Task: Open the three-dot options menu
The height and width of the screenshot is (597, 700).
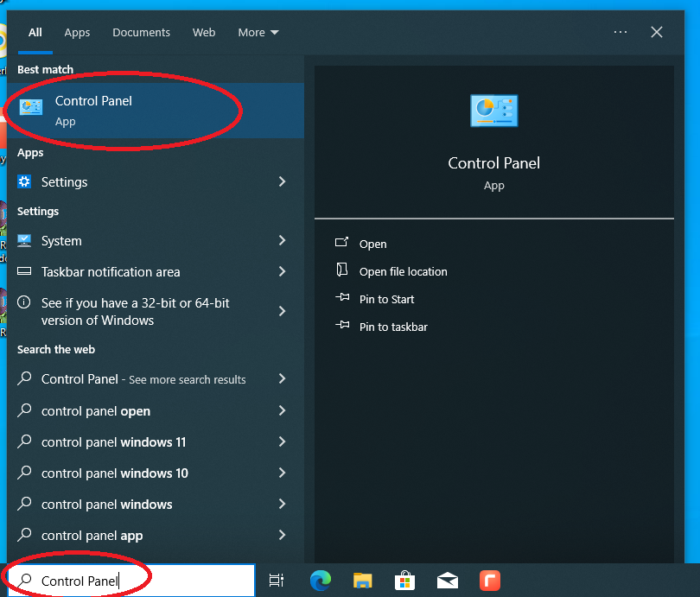Action: [620, 32]
